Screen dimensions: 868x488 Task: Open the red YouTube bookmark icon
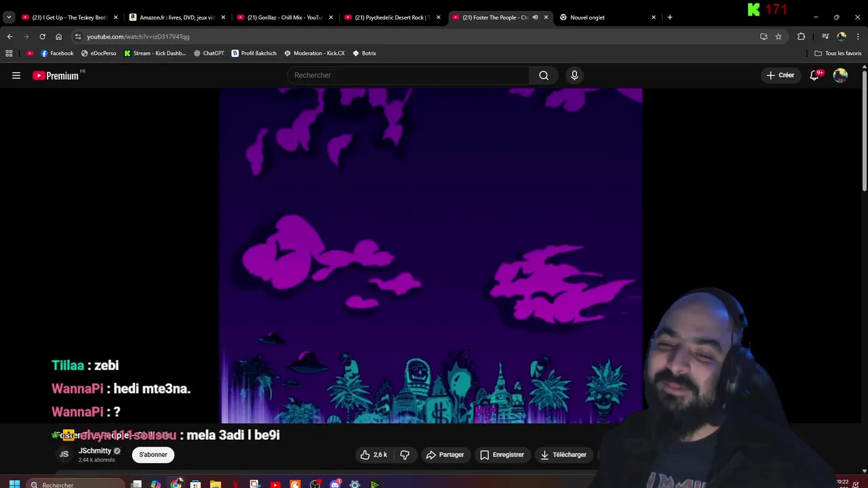coord(30,53)
